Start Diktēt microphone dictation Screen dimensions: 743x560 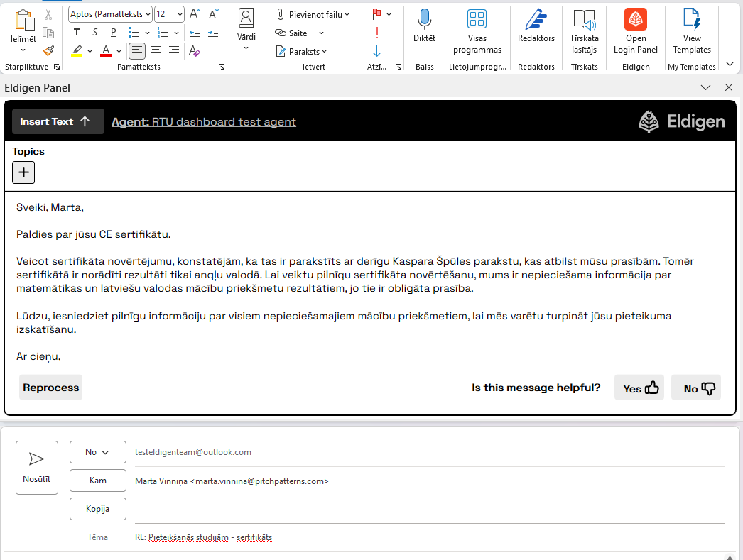pyautogui.click(x=425, y=26)
